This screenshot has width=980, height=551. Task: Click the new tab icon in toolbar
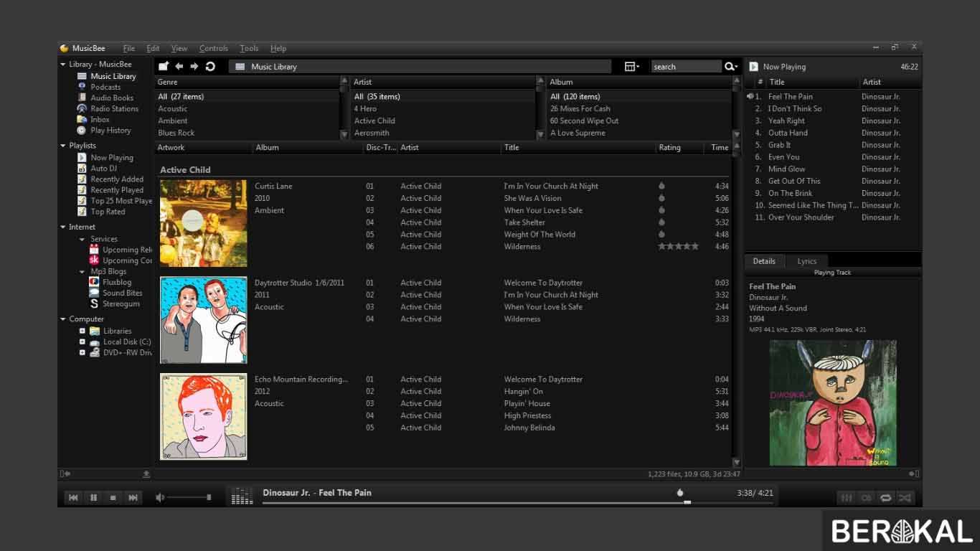pyautogui.click(x=164, y=66)
